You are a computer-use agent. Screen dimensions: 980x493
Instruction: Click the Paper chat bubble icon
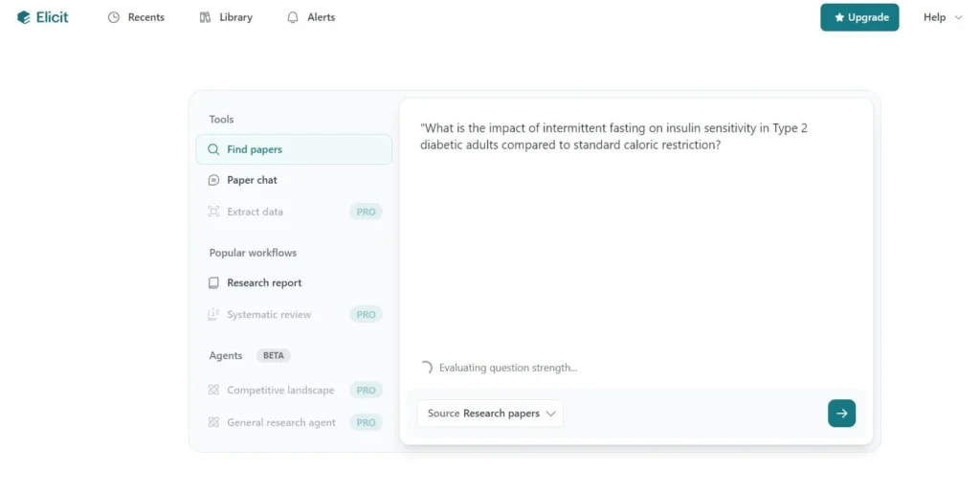coord(213,180)
